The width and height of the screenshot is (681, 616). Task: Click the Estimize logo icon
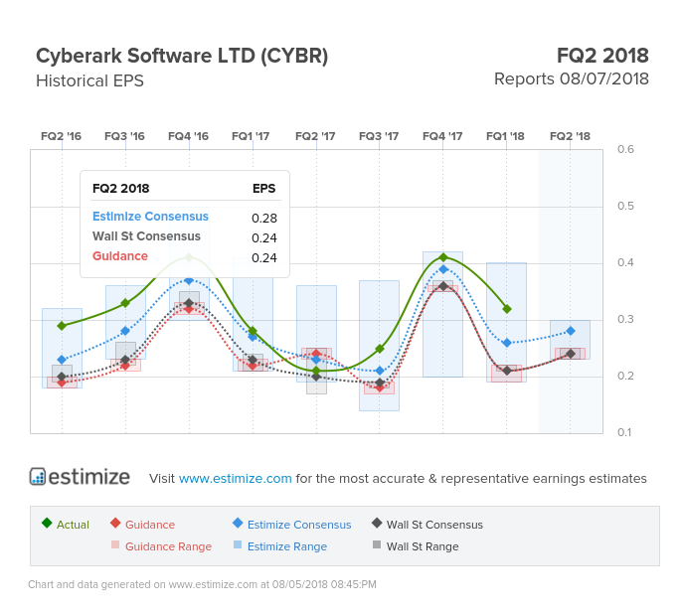tap(38, 477)
